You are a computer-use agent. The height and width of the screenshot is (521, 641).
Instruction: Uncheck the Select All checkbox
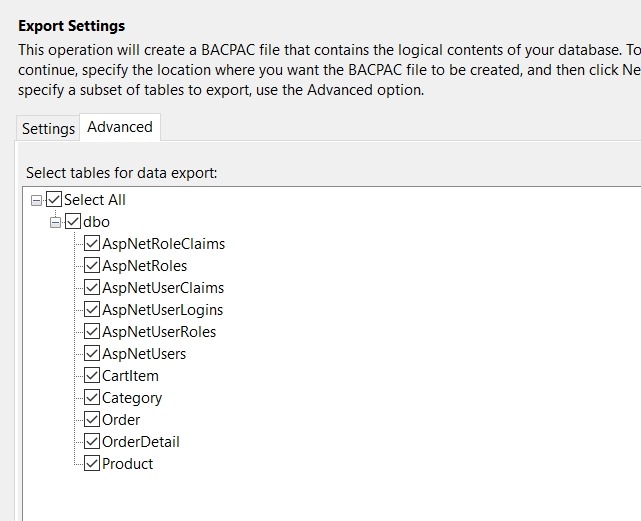point(54,200)
